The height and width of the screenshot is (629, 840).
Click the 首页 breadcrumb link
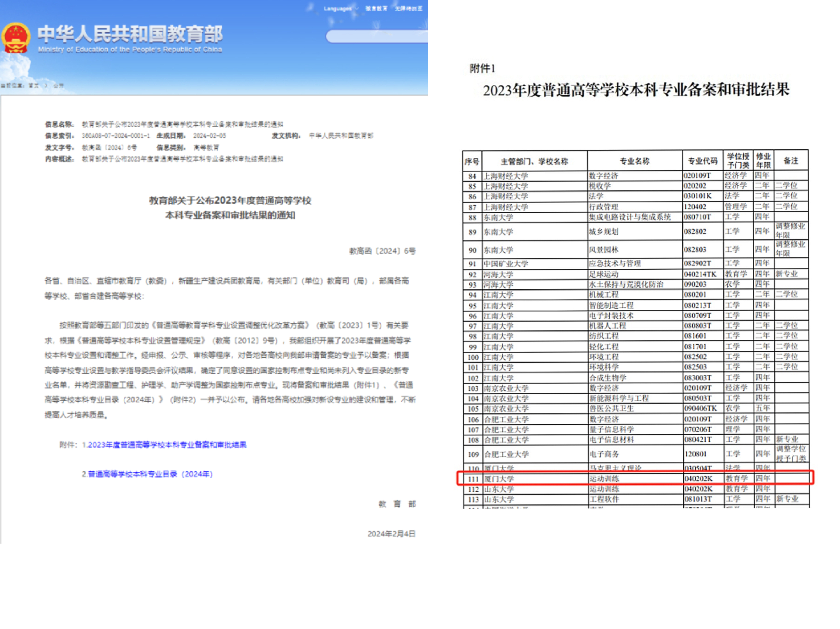tap(34, 86)
